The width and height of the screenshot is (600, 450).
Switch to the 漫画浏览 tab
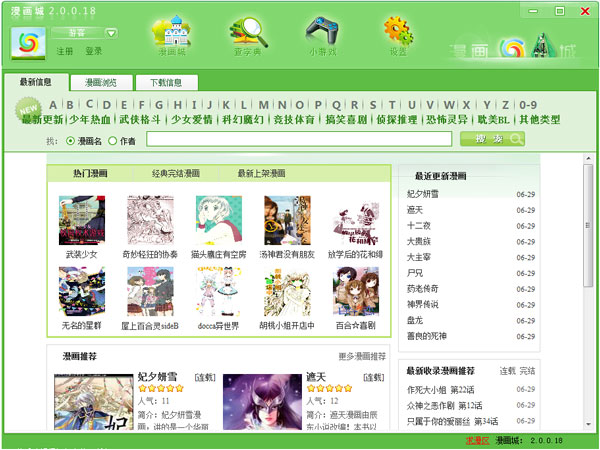(100, 83)
